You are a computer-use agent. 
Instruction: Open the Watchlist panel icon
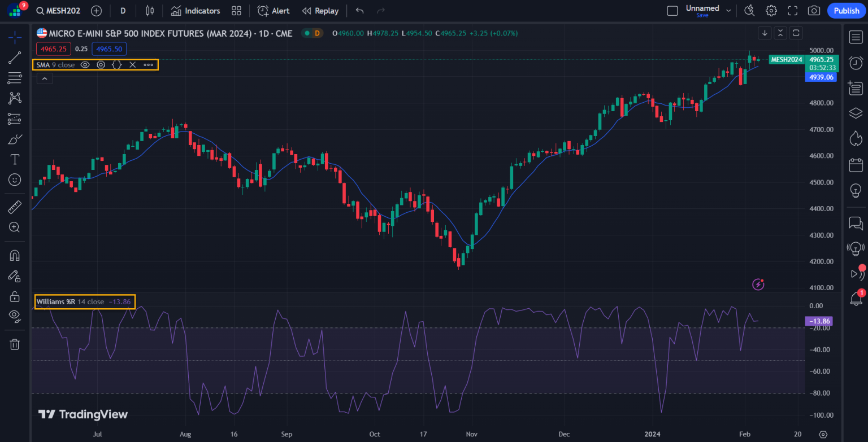coord(856,37)
